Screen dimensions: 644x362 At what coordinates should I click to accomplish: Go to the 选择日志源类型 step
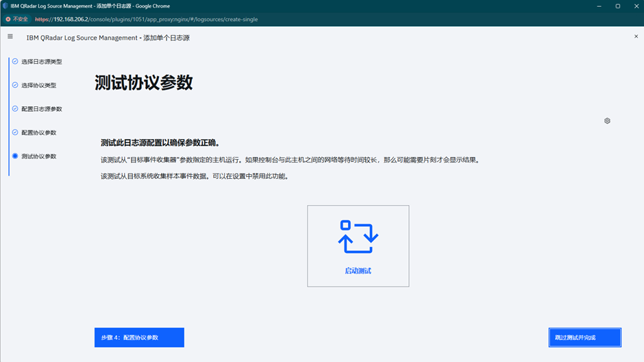(x=42, y=62)
